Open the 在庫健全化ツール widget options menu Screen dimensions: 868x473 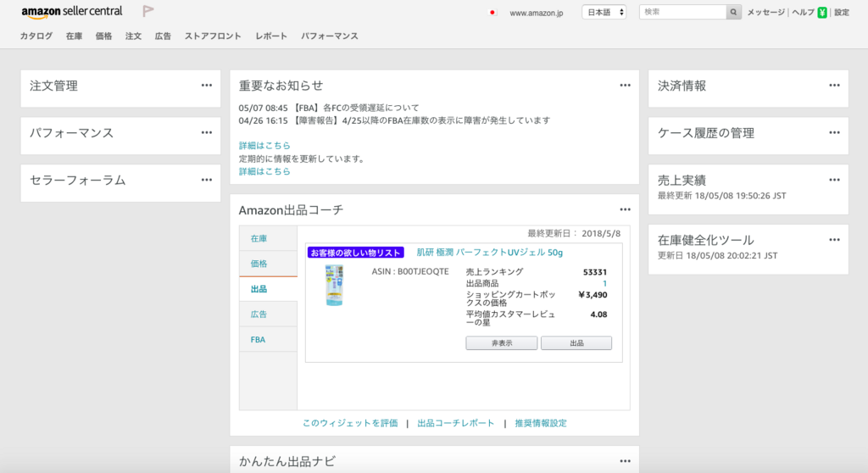click(x=834, y=239)
